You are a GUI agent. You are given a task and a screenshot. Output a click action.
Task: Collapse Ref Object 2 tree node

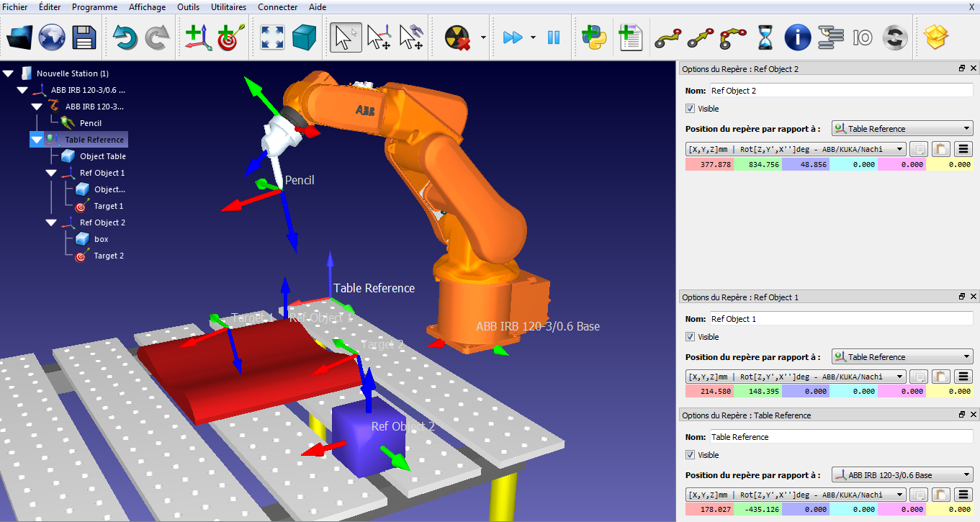coord(51,222)
